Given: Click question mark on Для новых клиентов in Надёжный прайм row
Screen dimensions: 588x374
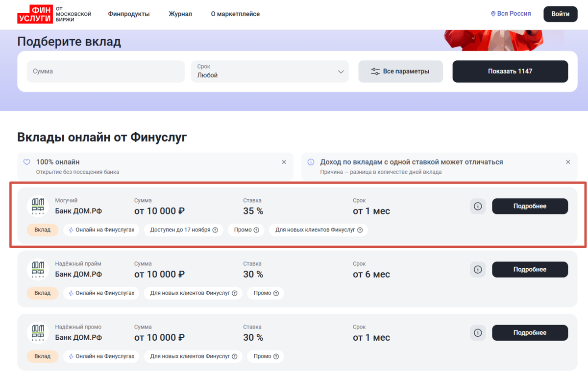Looking at the screenshot, I should (x=235, y=293).
